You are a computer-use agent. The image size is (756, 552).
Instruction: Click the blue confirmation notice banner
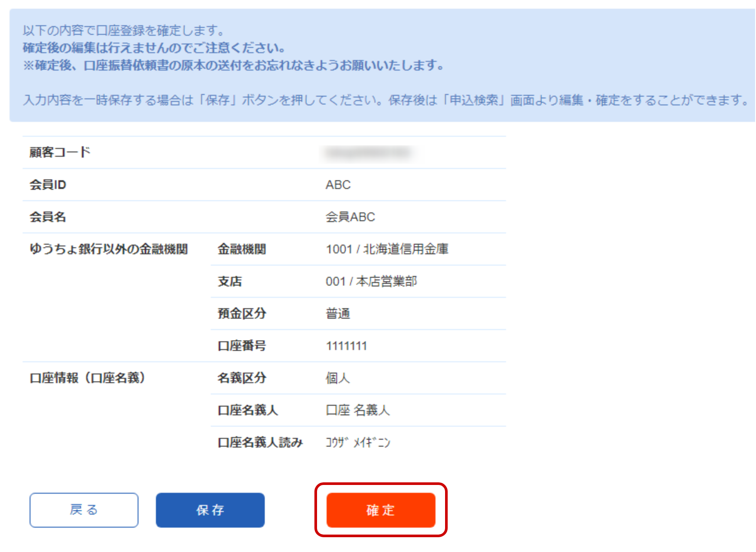point(378,66)
